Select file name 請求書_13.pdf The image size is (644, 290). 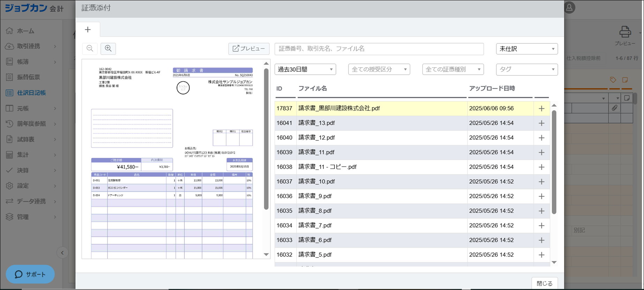click(316, 123)
